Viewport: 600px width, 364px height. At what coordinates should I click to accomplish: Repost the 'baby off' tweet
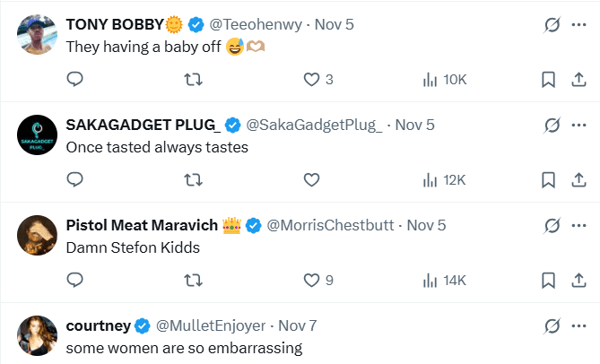coord(192,80)
